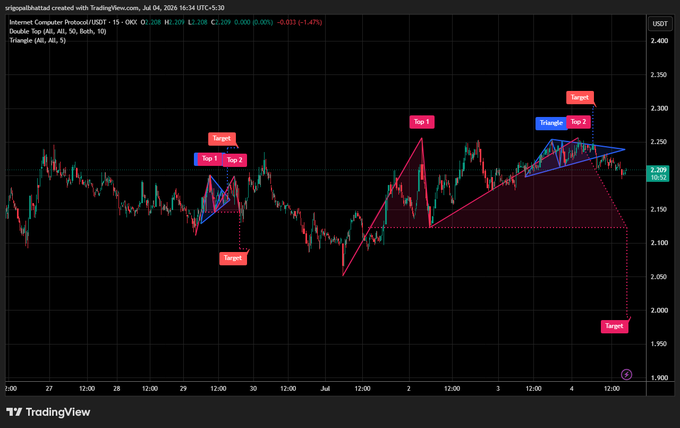Click the 2.100 price axis label
This screenshot has height=428, width=680.
click(x=659, y=243)
